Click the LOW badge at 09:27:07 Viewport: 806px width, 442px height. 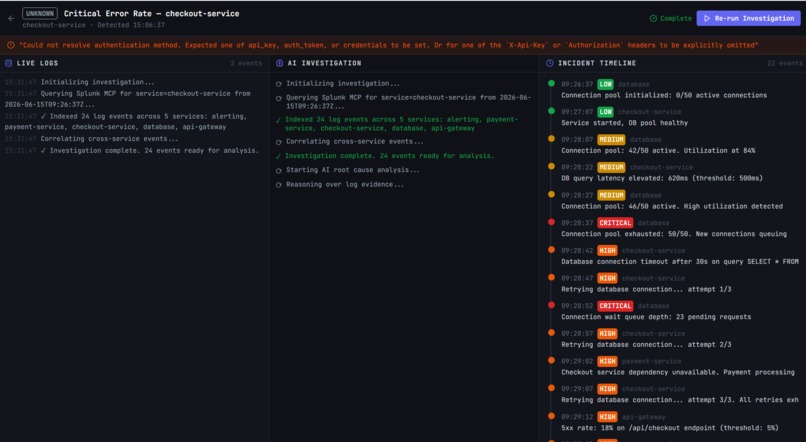[606, 112]
